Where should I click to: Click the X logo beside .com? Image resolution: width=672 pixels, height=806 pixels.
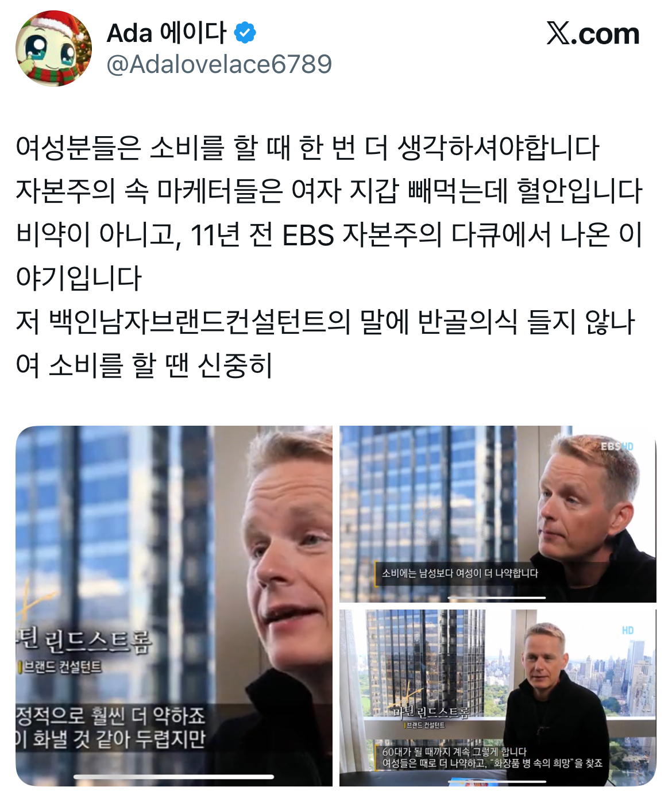point(558,33)
